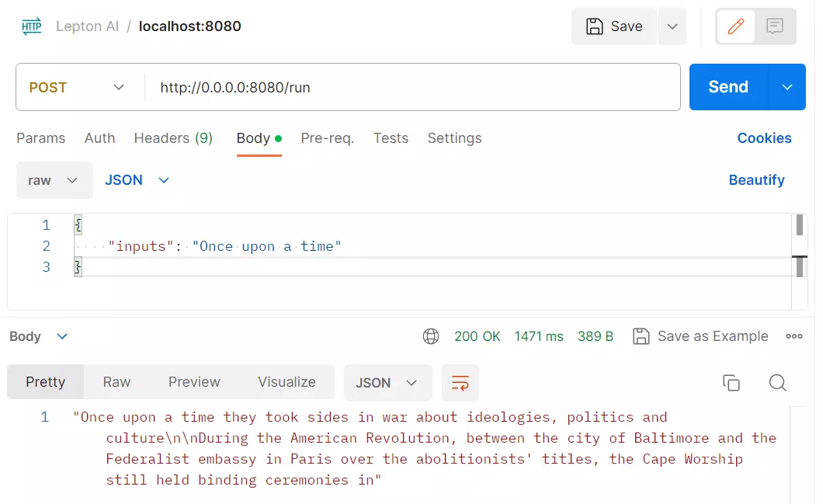Screen dimensions: 823x504
Task: Open the raw body type dropdown
Action: (x=54, y=180)
